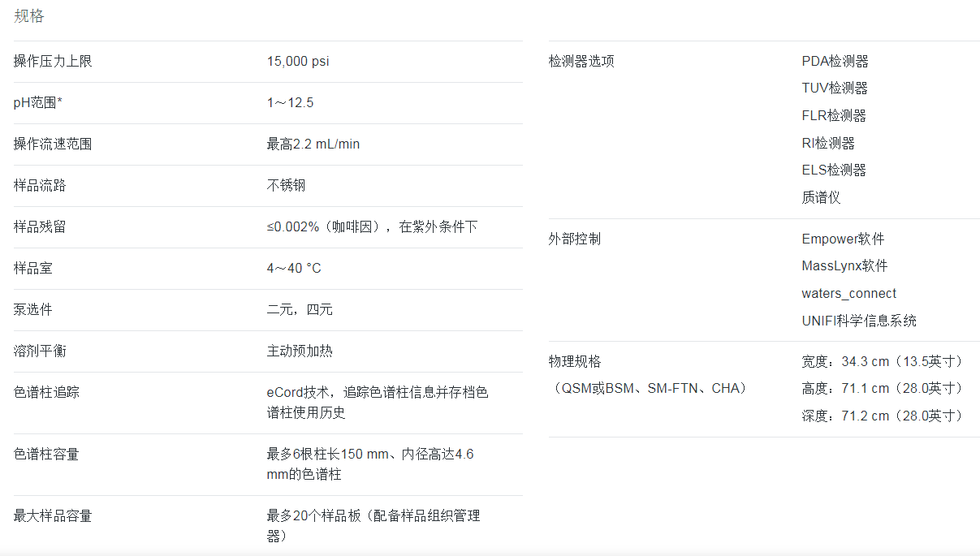Click the 最大样品容量 row label
The image size is (980, 556).
53,516
